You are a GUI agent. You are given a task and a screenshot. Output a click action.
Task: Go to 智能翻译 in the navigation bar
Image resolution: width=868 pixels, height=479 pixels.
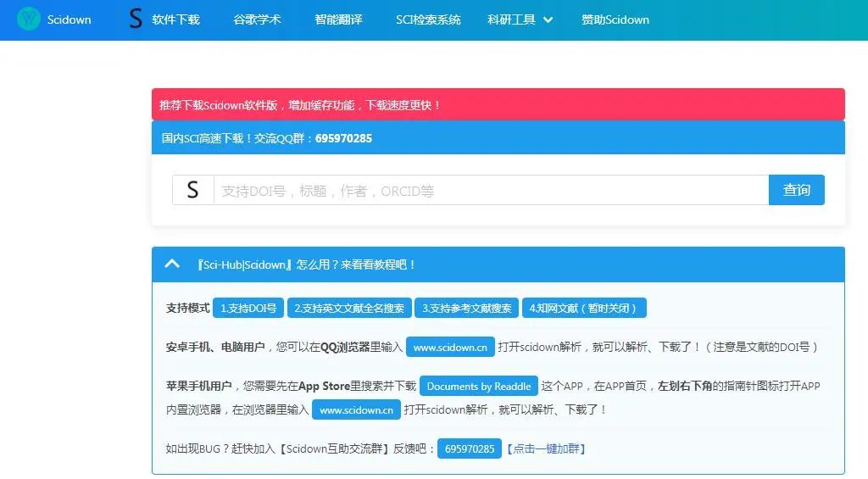338,20
